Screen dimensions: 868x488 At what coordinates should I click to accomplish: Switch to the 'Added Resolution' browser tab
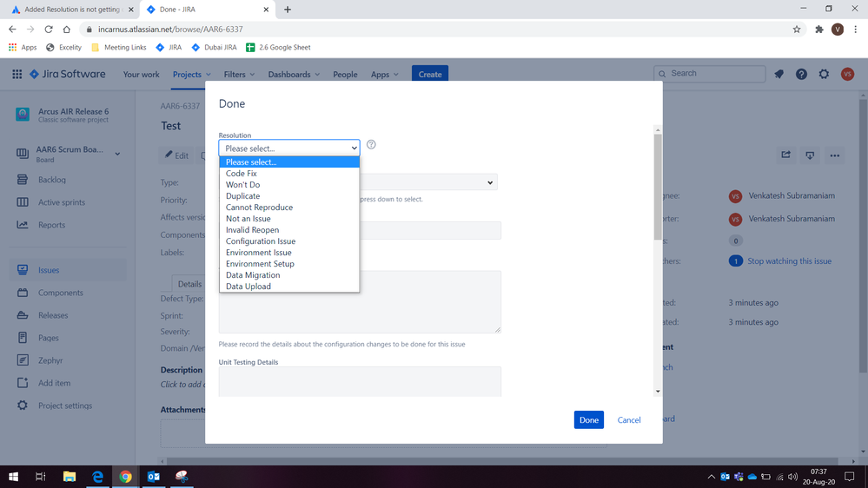pyautogui.click(x=70, y=10)
